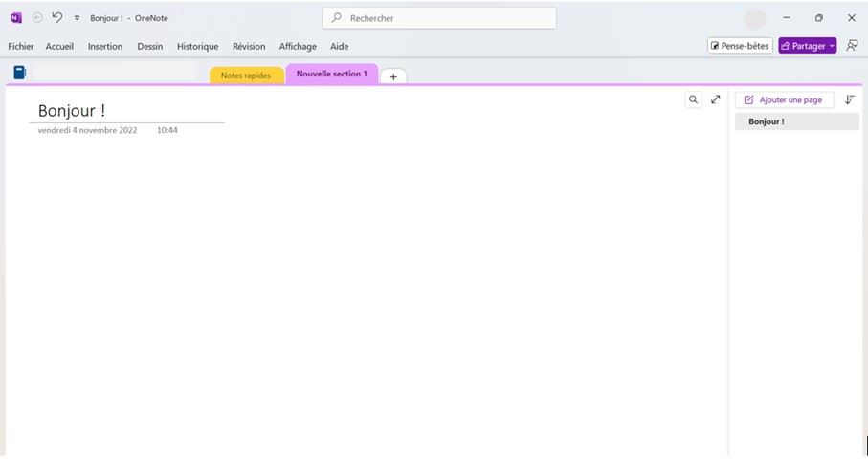Open the notebook list icon
Viewport: 868px width, 459px height.
click(x=19, y=73)
